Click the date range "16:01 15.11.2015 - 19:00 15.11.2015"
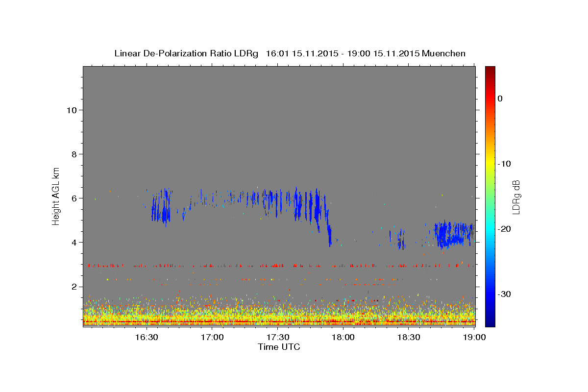The height and width of the screenshot is (392, 588). point(343,53)
